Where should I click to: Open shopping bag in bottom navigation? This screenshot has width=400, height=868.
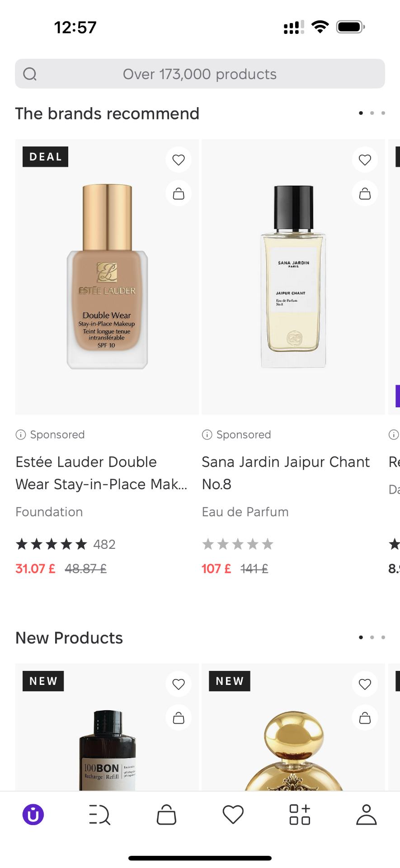tap(166, 815)
